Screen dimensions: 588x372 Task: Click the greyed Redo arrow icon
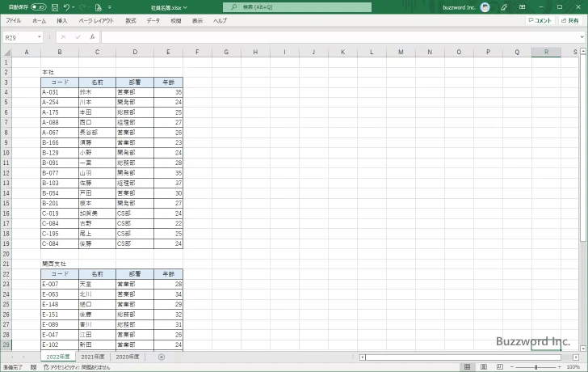(x=83, y=7)
